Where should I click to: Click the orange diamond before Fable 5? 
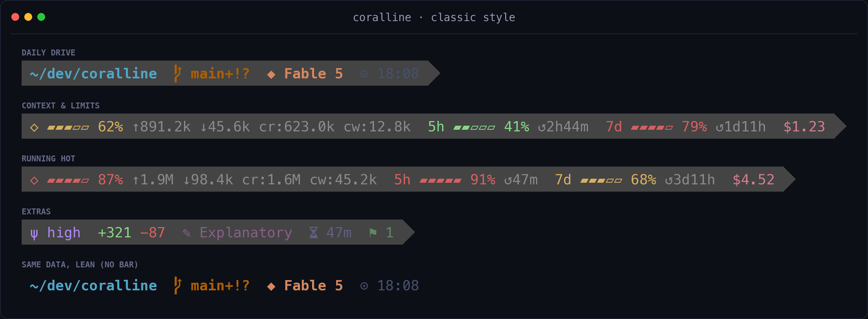tap(271, 74)
